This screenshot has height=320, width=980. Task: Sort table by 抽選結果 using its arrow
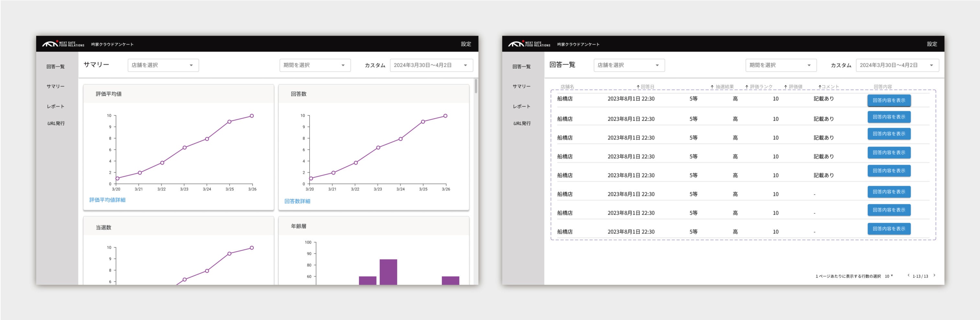(712, 87)
